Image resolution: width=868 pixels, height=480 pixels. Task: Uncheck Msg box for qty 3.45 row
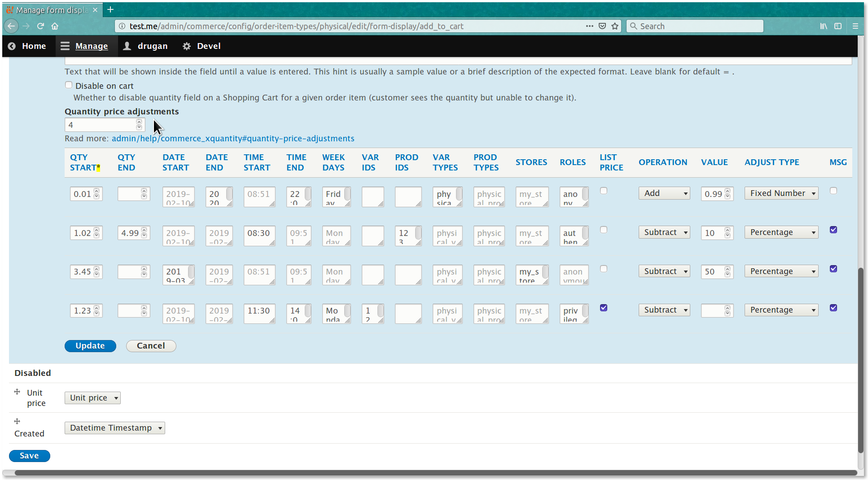coord(833,269)
